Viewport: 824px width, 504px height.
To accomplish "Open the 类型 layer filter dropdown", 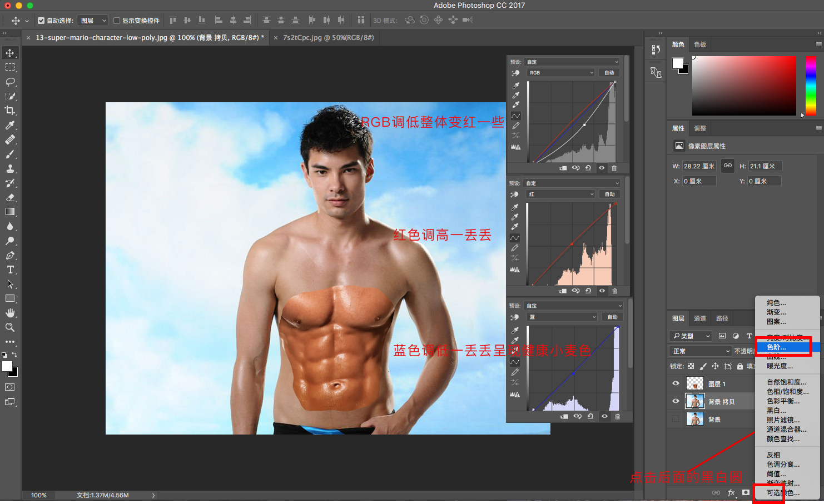I will [x=691, y=336].
